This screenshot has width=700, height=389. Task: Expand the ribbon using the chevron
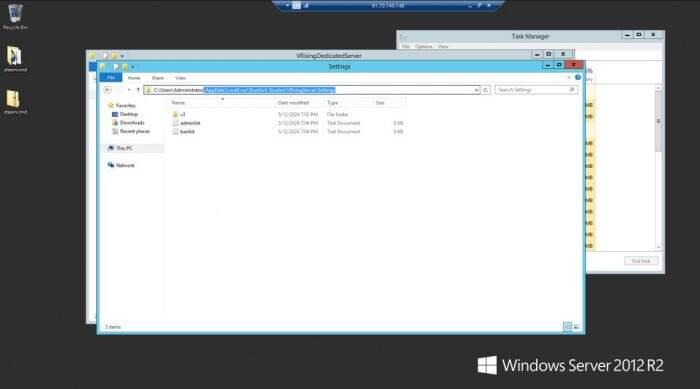[x=569, y=78]
